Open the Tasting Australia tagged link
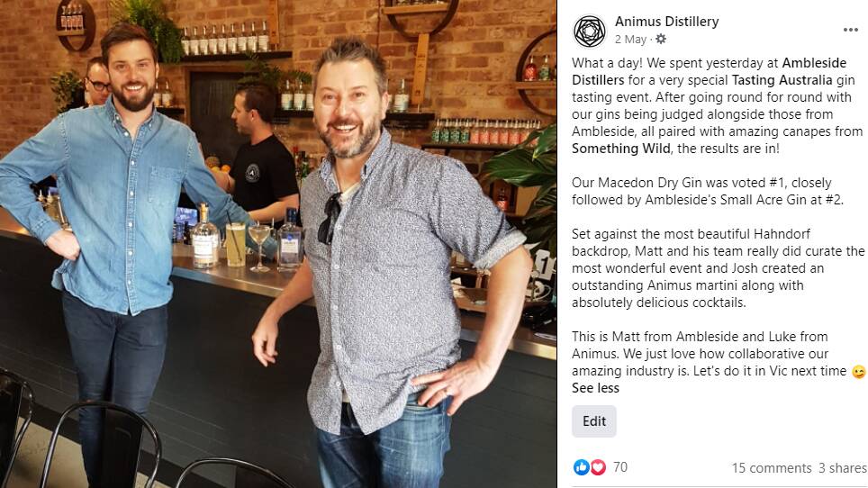 pos(782,80)
